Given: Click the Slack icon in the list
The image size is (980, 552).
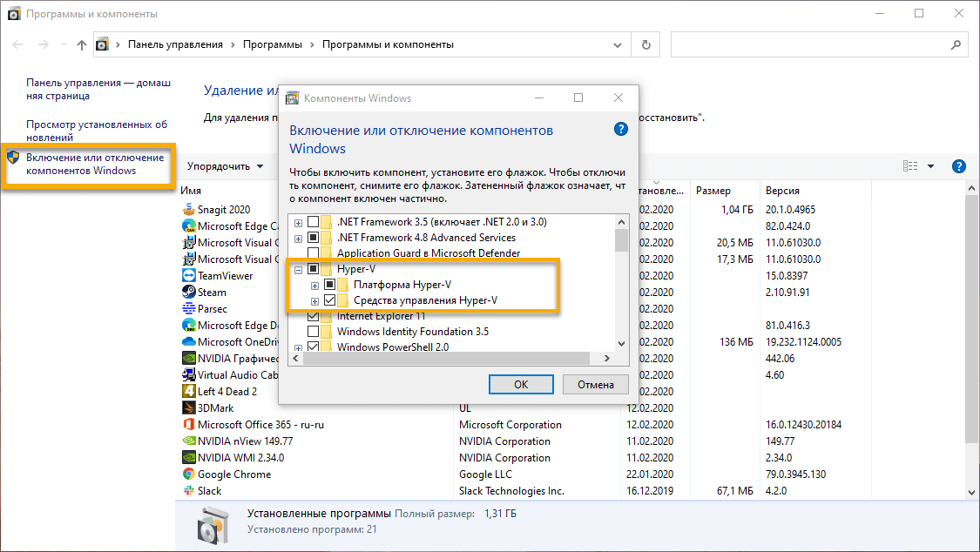Looking at the screenshot, I should click(x=190, y=490).
